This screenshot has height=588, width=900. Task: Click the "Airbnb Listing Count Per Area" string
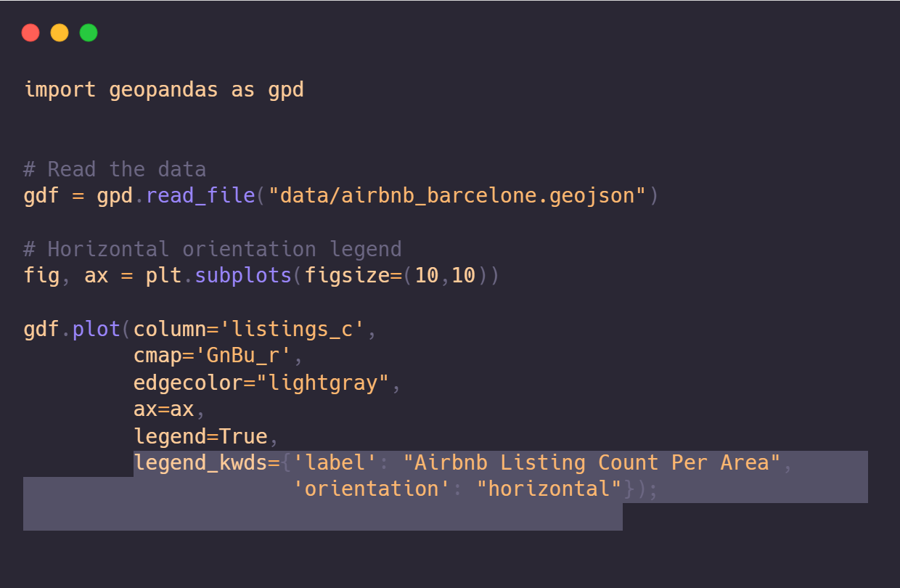pyautogui.click(x=592, y=463)
